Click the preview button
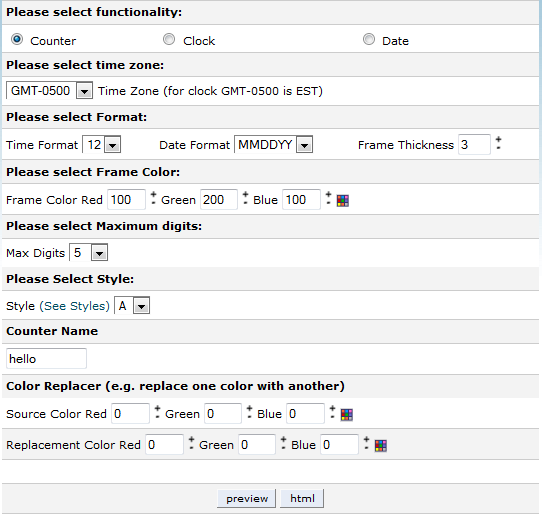 click(x=246, y=498)
